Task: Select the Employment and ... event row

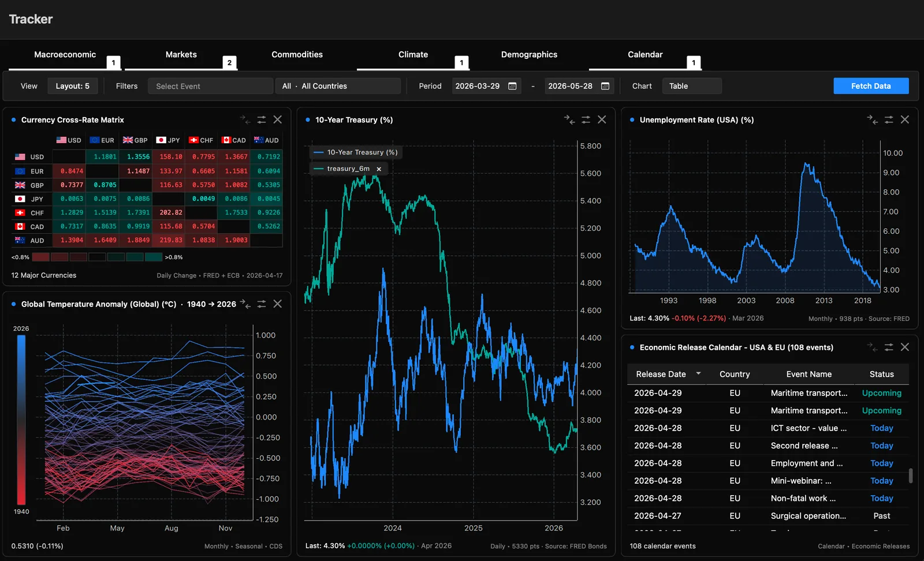Action: tap(768, 463)
